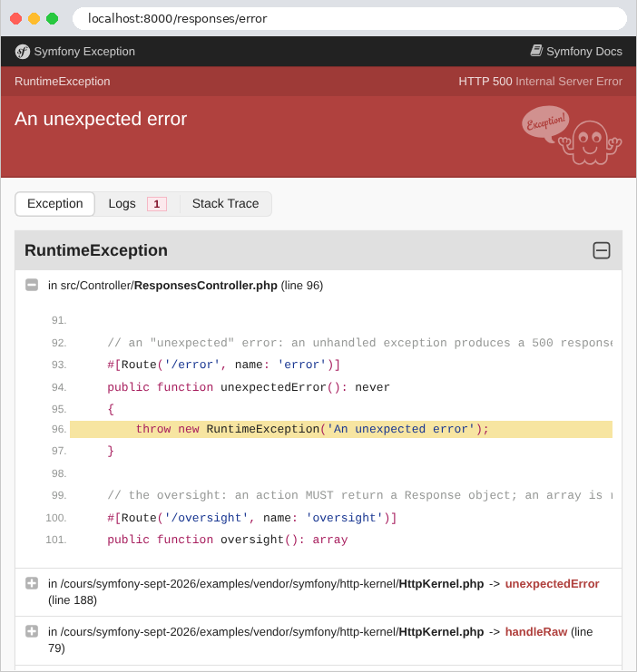
Task: Click the 'An unexpected error' heading
Action: [101, 119]
